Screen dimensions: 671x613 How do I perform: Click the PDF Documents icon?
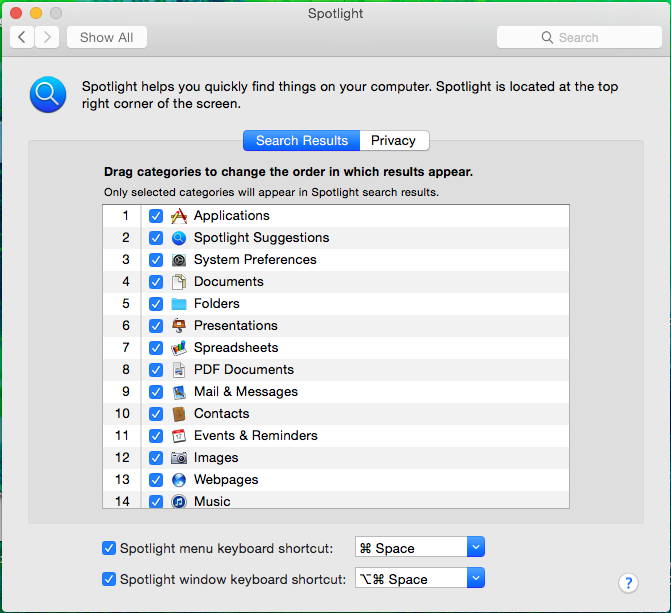(179, 370)
